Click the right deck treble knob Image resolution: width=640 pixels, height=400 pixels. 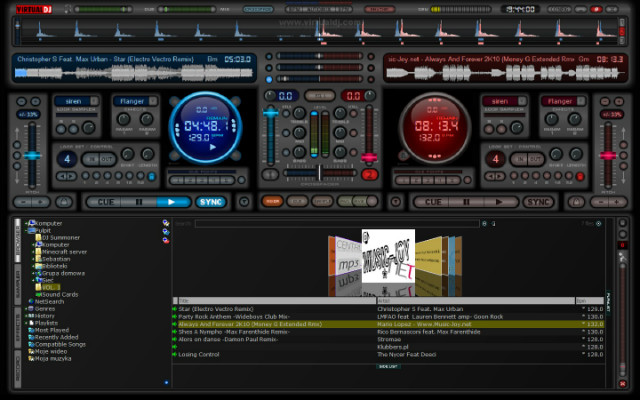pos(340,113)
